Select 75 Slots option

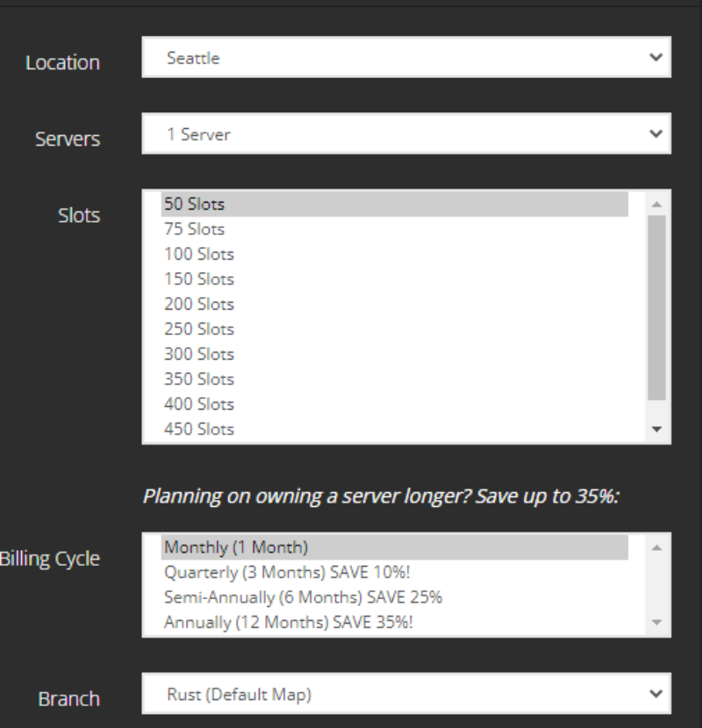tap(395, 229)
